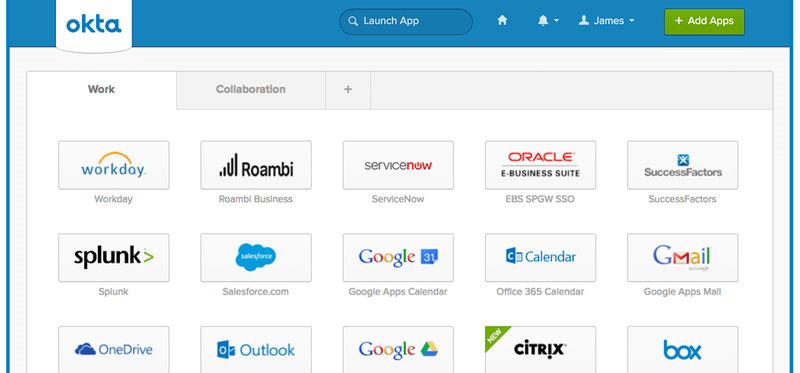Launch the Splunk app

tap(114, 258)
